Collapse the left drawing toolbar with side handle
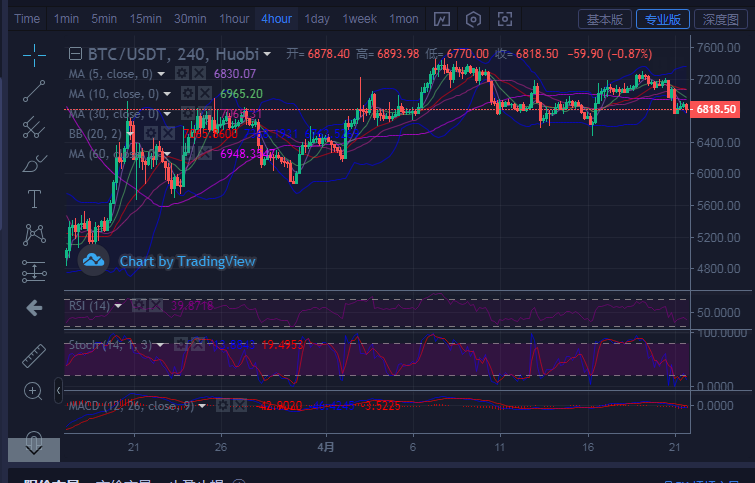 [58, 391]
